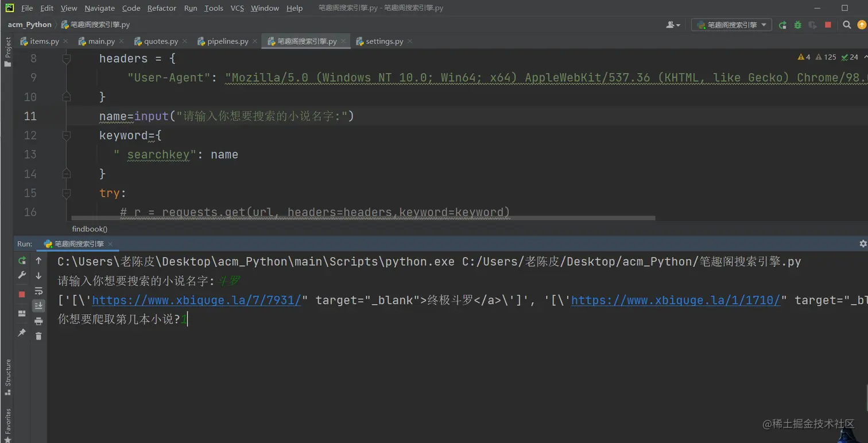This screenshot has width=868, height=443.
Task: Open the View menu
Action: (69, 8)
